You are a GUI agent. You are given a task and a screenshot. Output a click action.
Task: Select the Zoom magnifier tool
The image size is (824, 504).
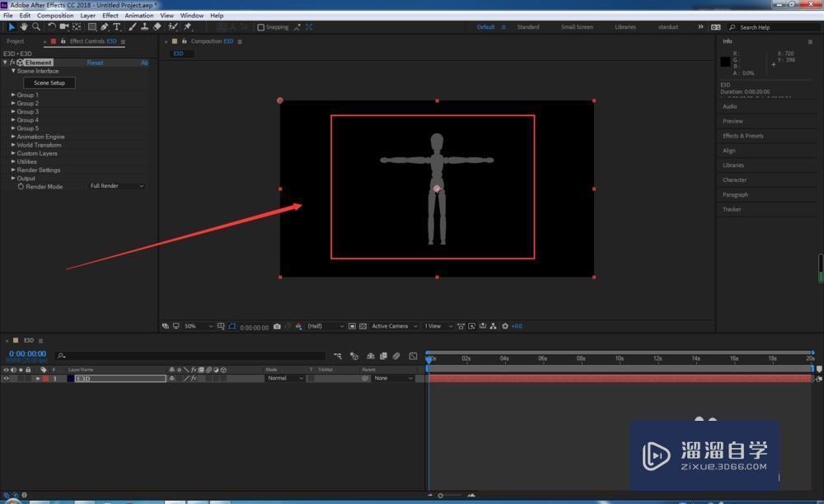(x=36, y=27)
